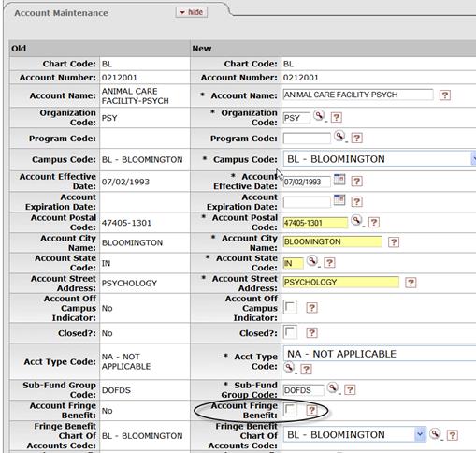This screenshot has height=453, width=476.
Task: Open help for Account Name field
Action: point(445,95)
